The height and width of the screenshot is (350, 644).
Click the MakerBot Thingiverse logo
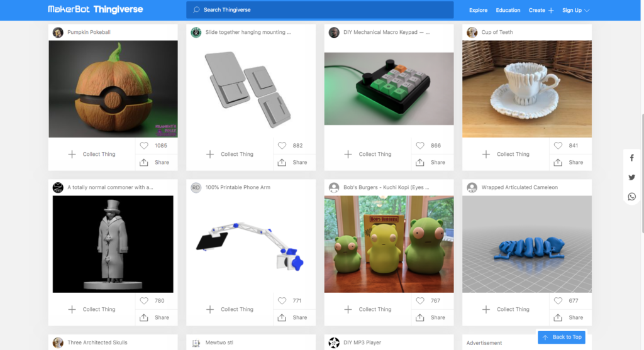pyautogui.click(x=96, y=10)
